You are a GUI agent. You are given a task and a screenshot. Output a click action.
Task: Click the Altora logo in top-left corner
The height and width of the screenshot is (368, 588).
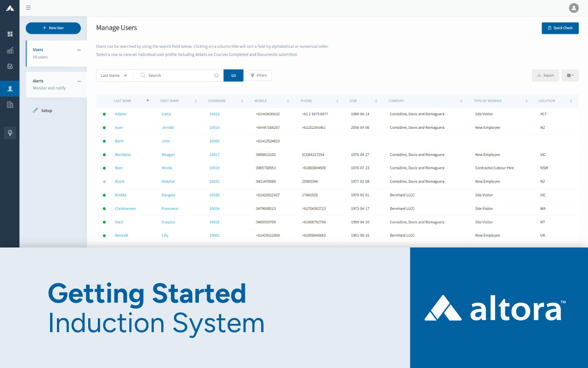tap(10, 8)
